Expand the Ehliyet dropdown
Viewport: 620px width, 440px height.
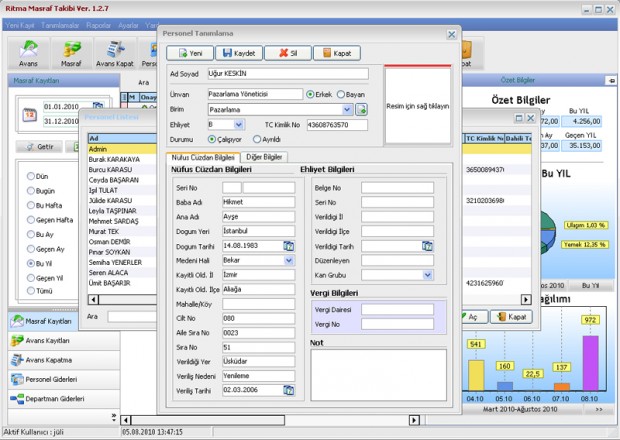tap(238, 125)
